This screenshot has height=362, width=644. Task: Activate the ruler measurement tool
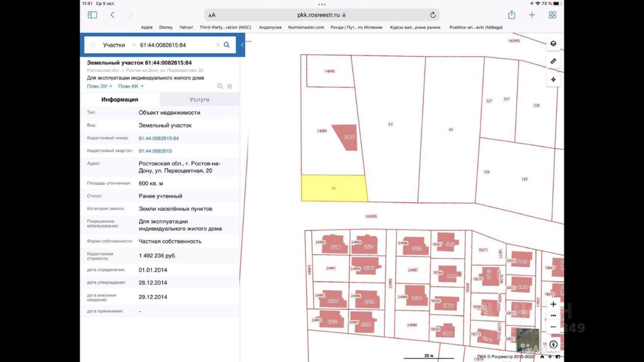553,61
